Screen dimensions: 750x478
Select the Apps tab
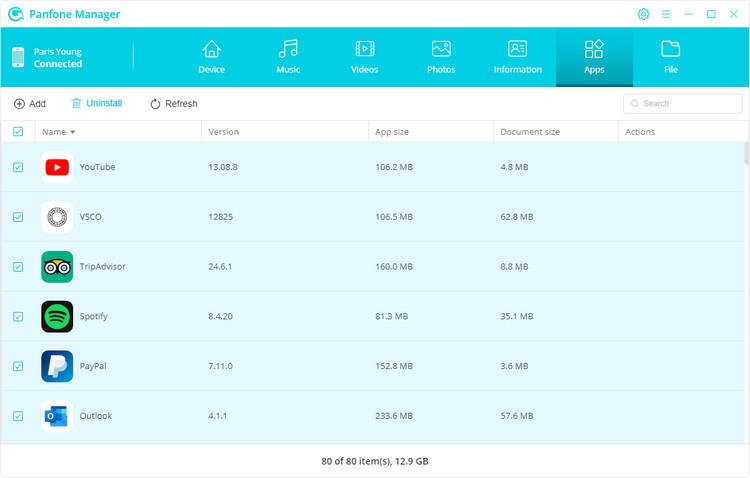(x=594, y=57)
